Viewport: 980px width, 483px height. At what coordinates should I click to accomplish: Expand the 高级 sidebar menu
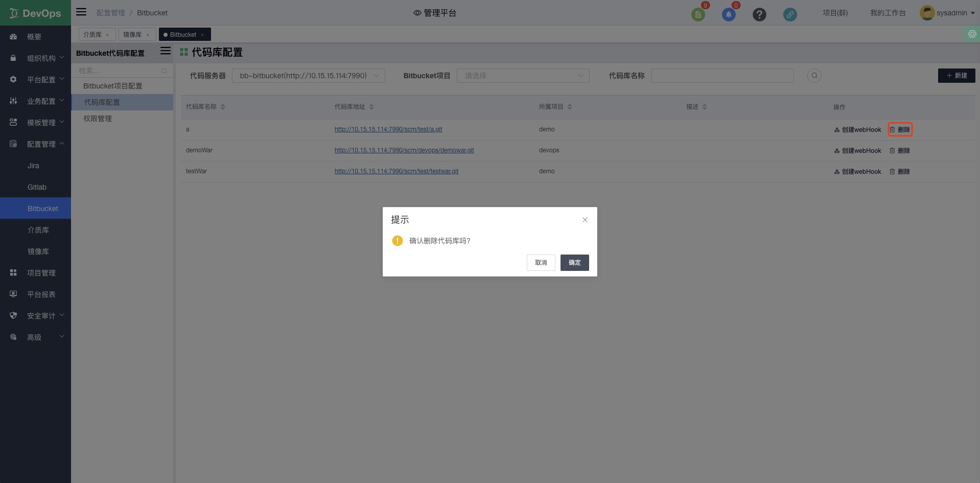click(x=35, y=337)
